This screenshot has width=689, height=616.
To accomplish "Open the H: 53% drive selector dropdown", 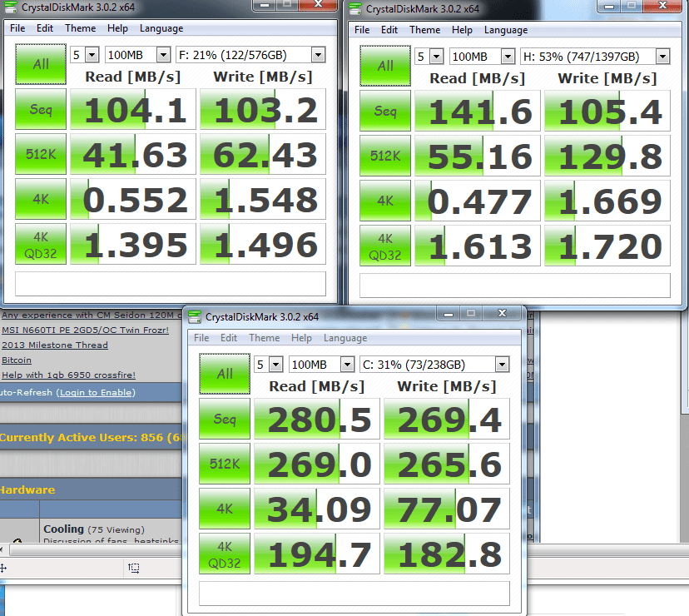I will (x=662, y=57).
